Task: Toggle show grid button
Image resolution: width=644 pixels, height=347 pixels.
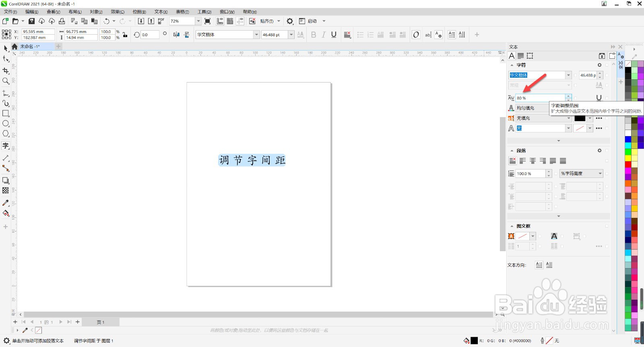Action: tap(230, 21)
